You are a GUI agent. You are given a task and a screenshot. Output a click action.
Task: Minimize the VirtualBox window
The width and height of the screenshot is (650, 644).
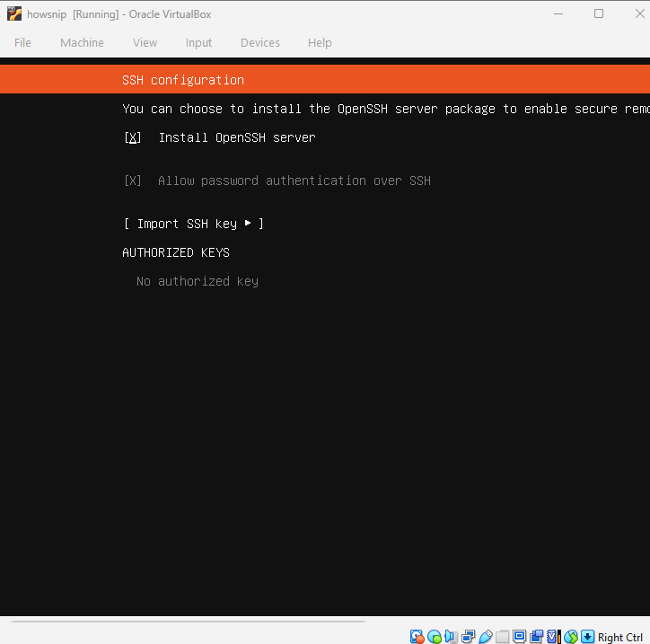(558, 13)
